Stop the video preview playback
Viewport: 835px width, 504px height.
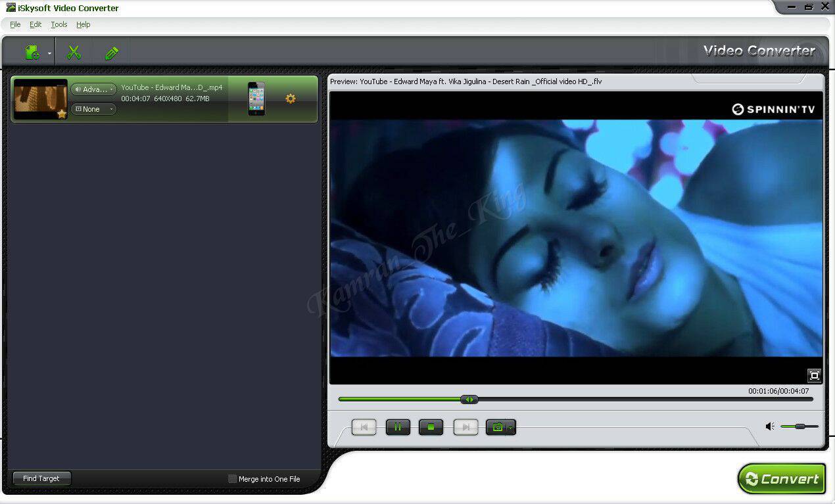431,427
